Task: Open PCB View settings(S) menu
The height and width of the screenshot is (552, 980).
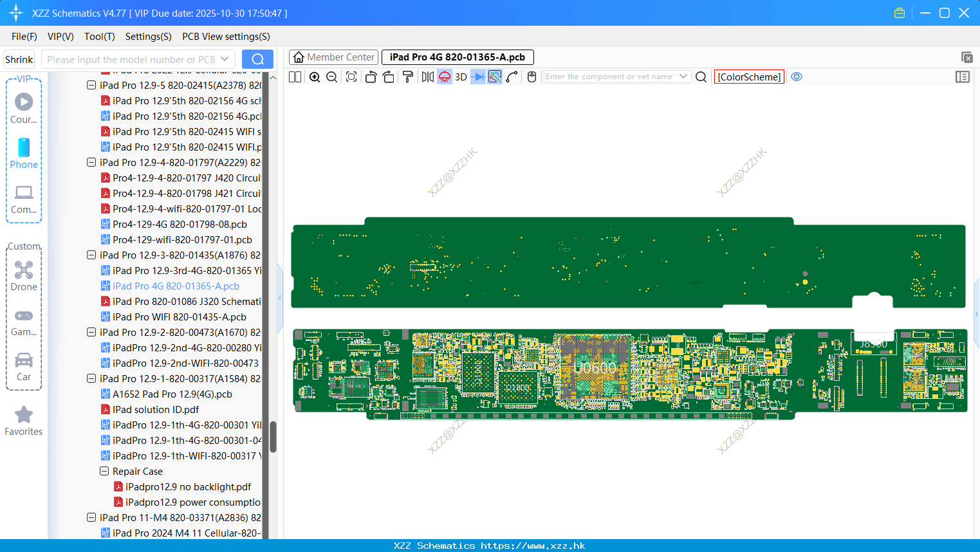Action: click(226, 37)
